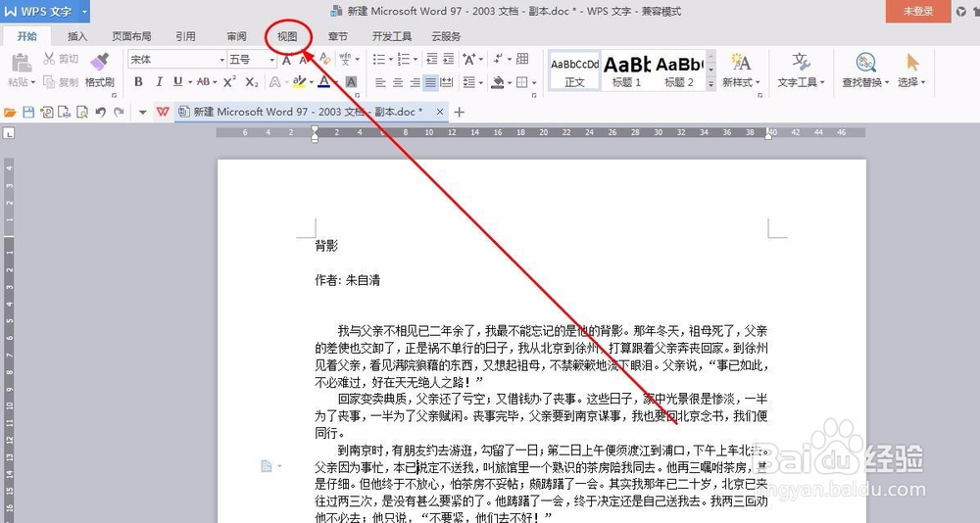Click the print preview icon
This screenshot has width=980, height=523.
[82, 112]
